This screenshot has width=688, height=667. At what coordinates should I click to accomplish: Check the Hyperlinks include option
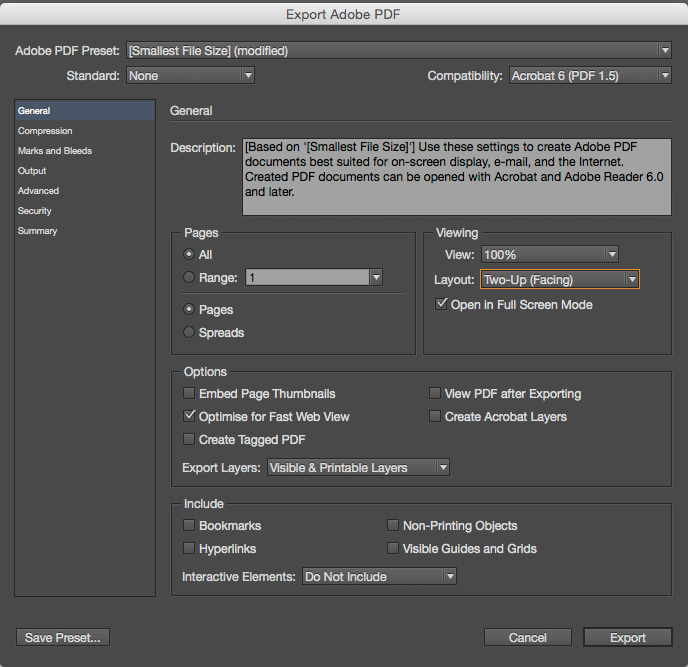189,548
